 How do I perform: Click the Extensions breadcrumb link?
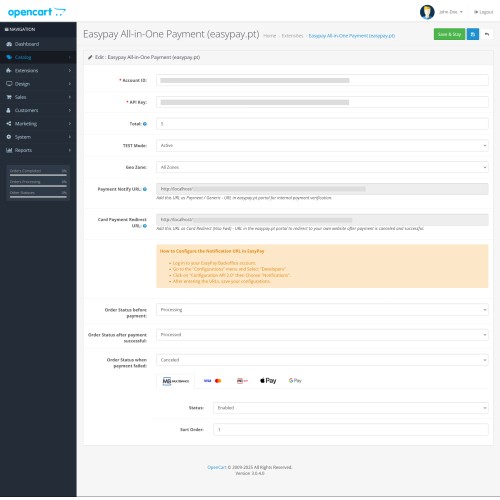pyautogui.click(x=292, y=36)
